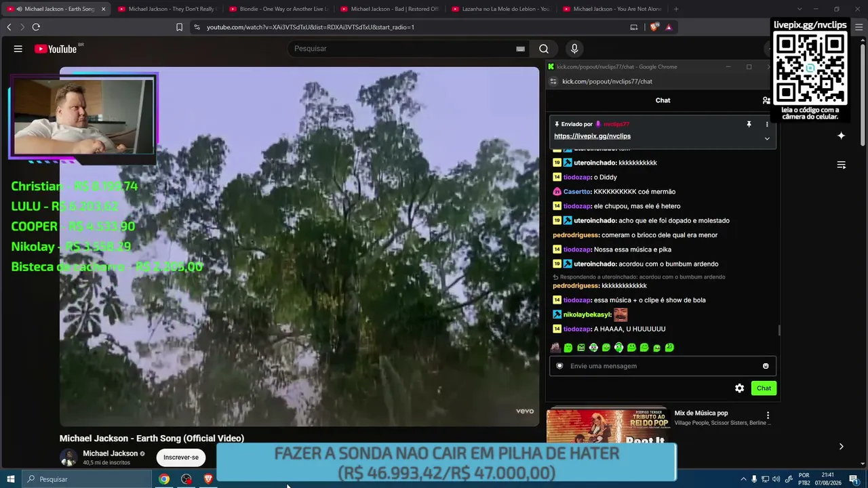The height and width of the screenshot is (488, 868).
Task: Open the Michael Jackson channel name
Action: (x=110, y=453)
